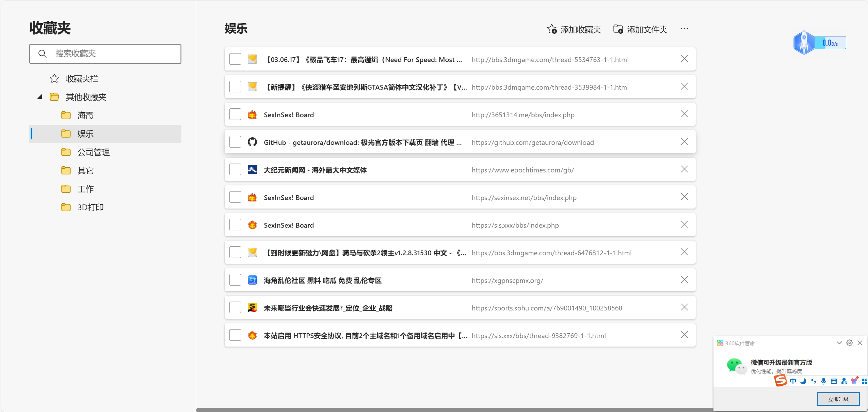Open bookmark 本站启用 HTTPS安全协议
This screenshot has width=868, height=412.
pos(366,336)
